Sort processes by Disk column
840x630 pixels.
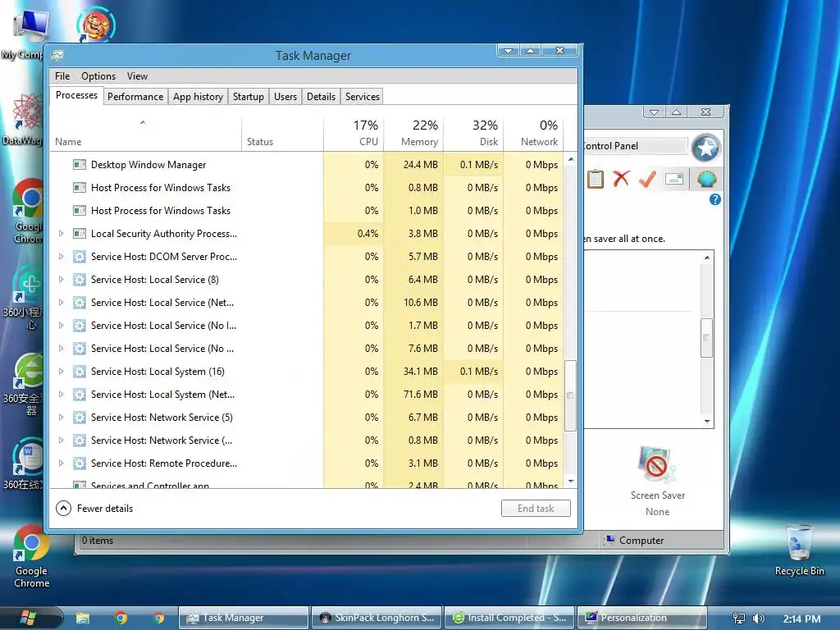pyautogui.click(x=473, y=133)
